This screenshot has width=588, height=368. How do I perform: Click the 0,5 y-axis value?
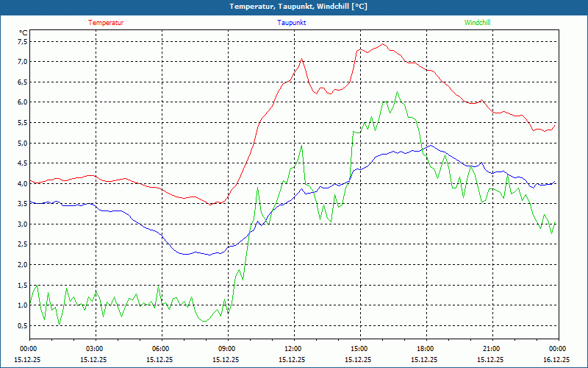[x=23, y=325]
